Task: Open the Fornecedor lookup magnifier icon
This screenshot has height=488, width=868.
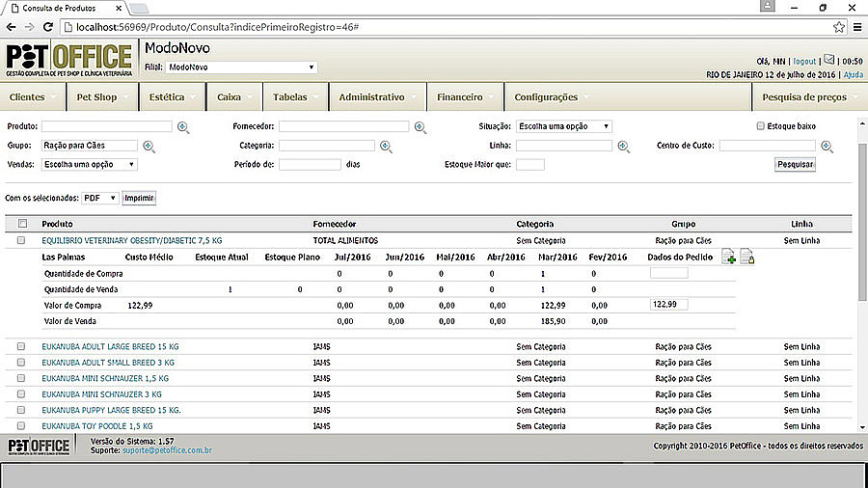Action: [420, 127]
